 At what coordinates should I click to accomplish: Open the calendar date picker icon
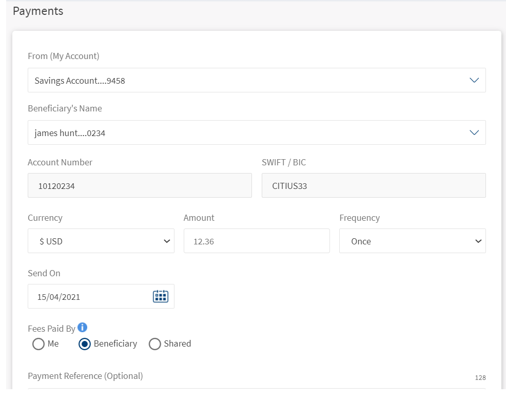[161, 296]
